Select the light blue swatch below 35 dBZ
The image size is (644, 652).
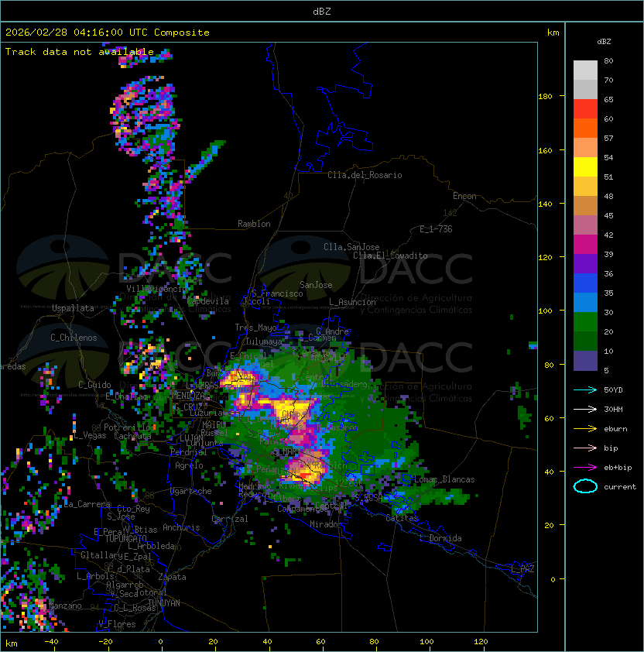(585, 302)
